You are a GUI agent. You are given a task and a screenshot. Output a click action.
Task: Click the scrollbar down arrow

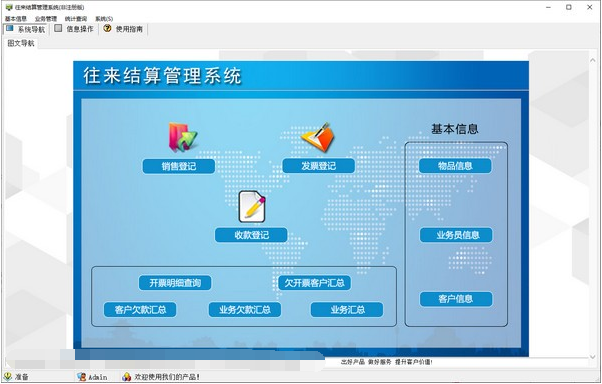click(x=592, y=357)
